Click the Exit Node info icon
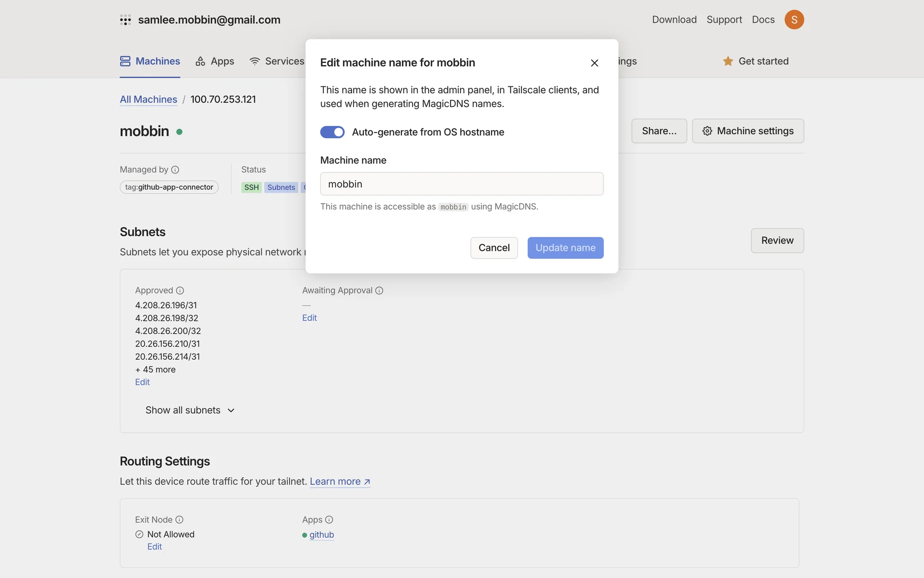 pyautogui.click(x=180, y=520)
